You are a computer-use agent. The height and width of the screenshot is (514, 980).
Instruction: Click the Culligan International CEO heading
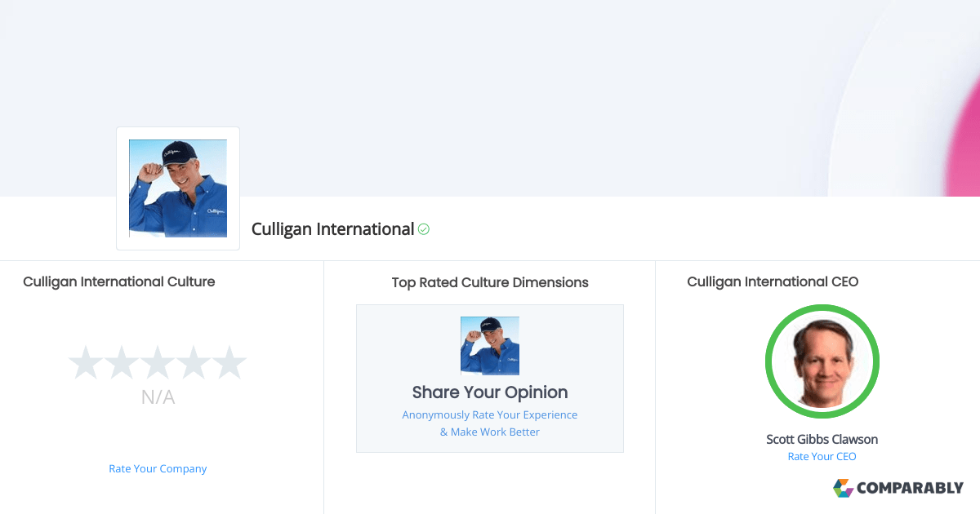(x=773, y=281)
